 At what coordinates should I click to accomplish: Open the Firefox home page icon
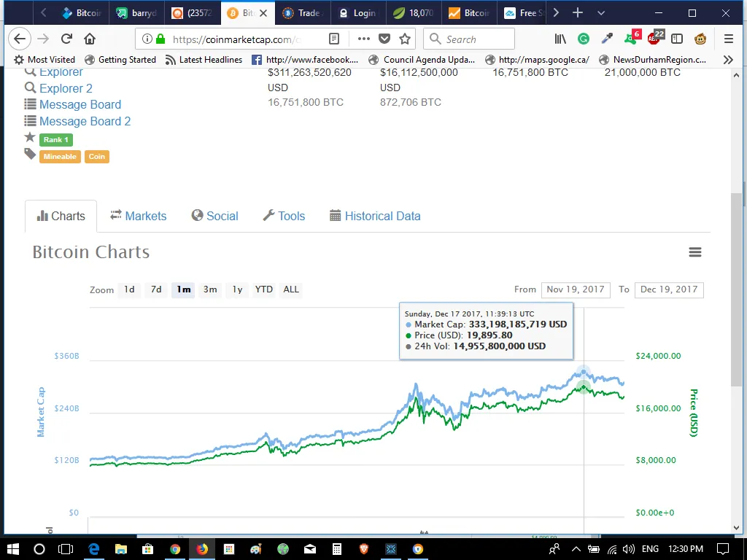90,39
